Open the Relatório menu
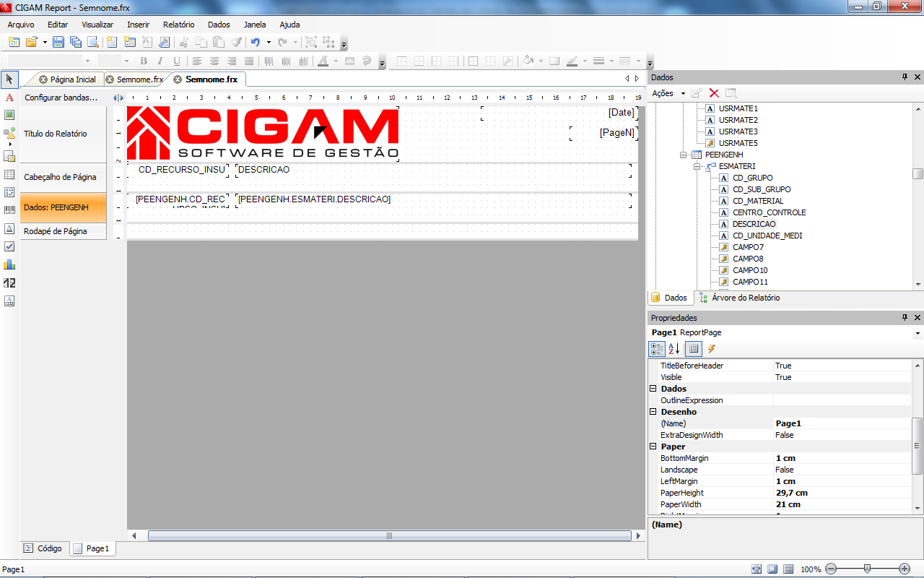Screen dimensions: 924x578 178,25
